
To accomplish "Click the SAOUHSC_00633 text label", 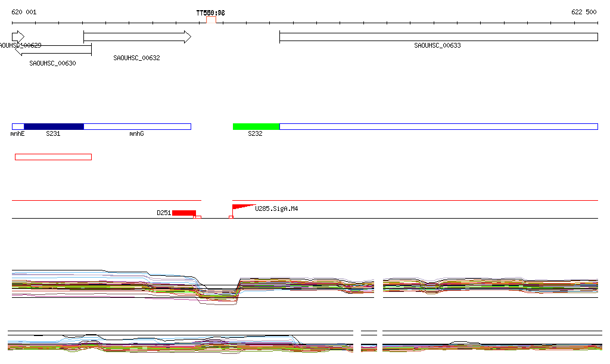I will coord(437,45).
